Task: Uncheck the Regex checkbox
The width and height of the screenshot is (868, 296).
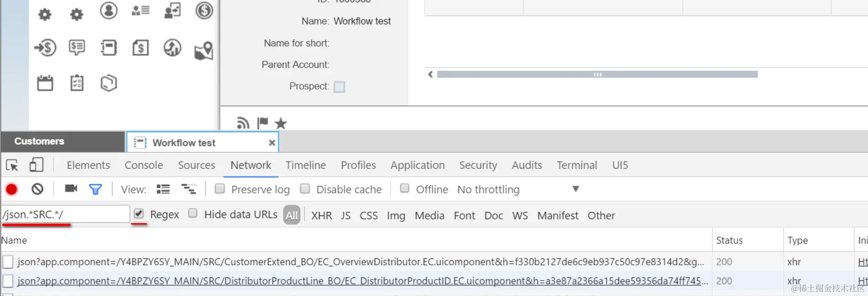Action: pyautogui.click(x=138, y=213)
